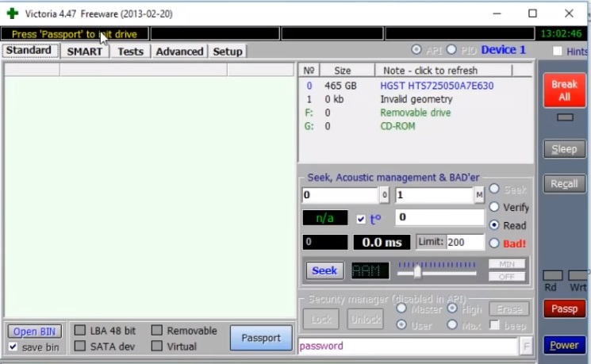Toggle the save bin checkbox

click(13, 347)
